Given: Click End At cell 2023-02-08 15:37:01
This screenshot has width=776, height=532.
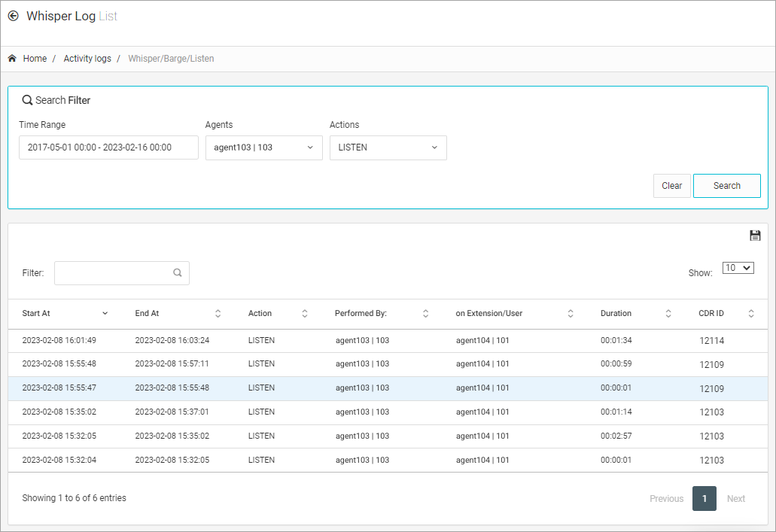Looking at the screenshot, I should pyautogui.click(x=172, y=412).
